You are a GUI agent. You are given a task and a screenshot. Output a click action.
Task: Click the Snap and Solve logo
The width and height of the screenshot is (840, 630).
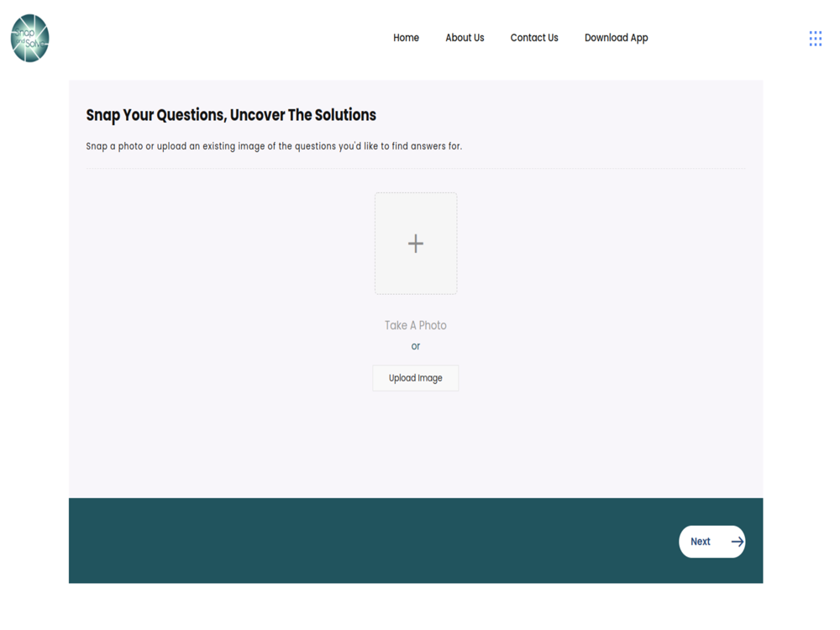pos(30,38)
